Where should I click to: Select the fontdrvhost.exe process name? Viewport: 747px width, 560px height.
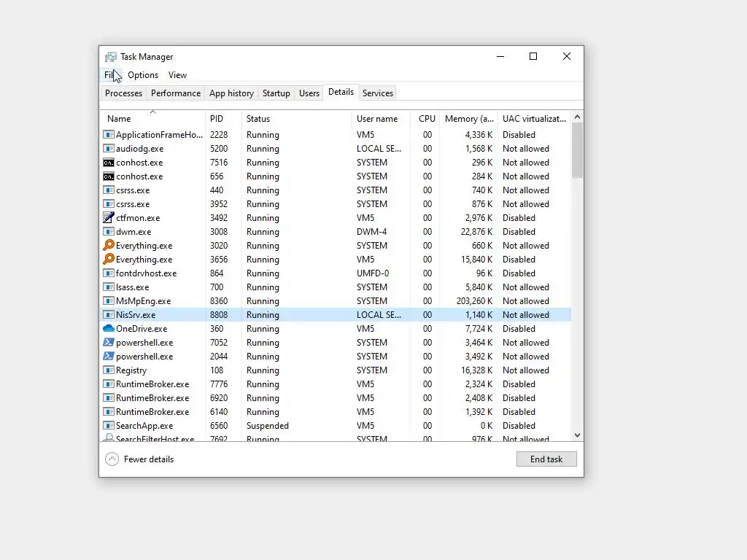tap(146, 273)
